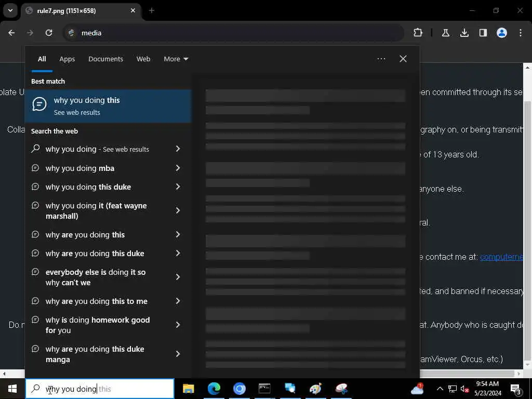Image resolution: width=532 pixels, height=399 pixels.
Task: Show hidden system tray icons
Action: [x=440, y=389]
